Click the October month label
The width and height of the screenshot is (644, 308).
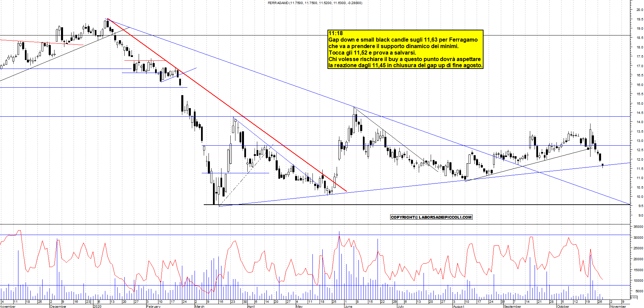tap(563, 306)
